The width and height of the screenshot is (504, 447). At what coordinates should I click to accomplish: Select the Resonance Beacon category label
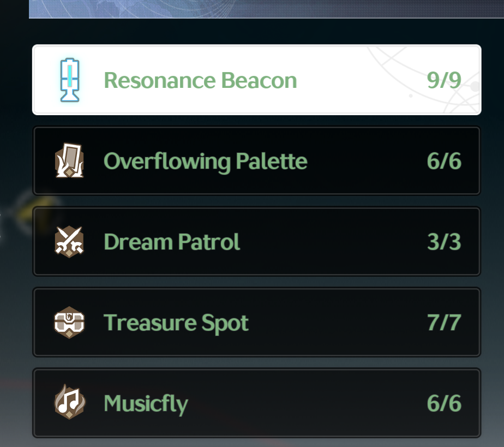pyautogui.click(x=200, y=80)
